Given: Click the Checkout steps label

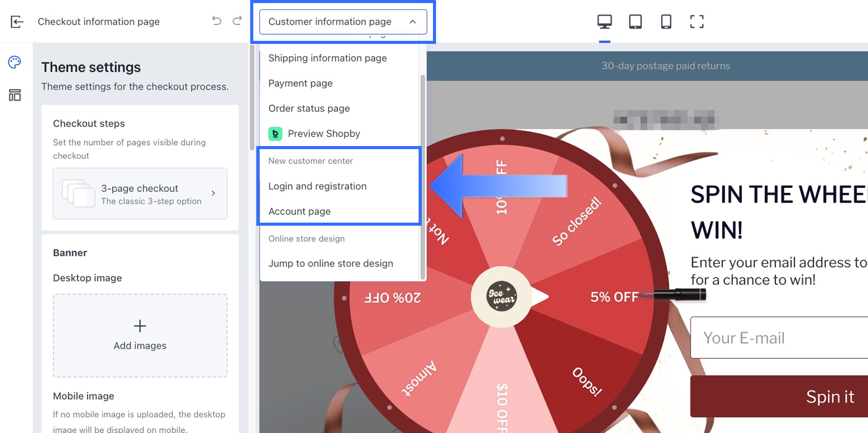Looking at the screenshot, I should tap(89, 124).
